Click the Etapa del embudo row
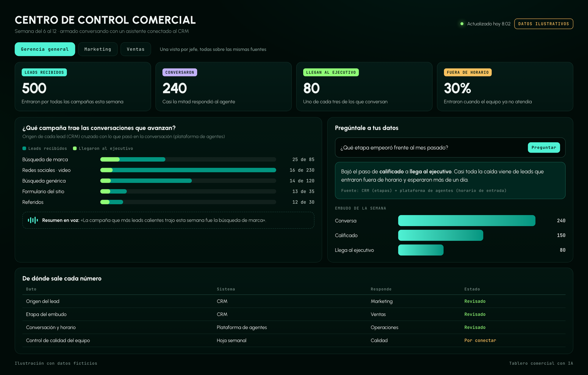 [294, 314]
